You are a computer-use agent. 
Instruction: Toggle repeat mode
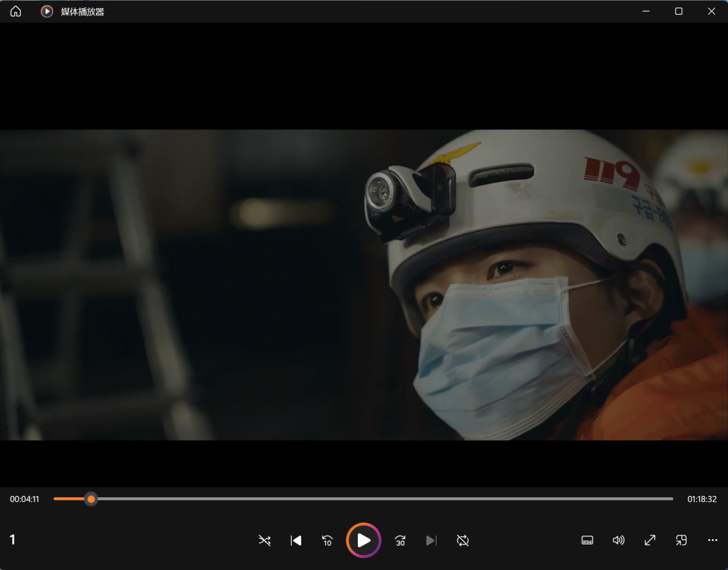(x=463, y=540)
